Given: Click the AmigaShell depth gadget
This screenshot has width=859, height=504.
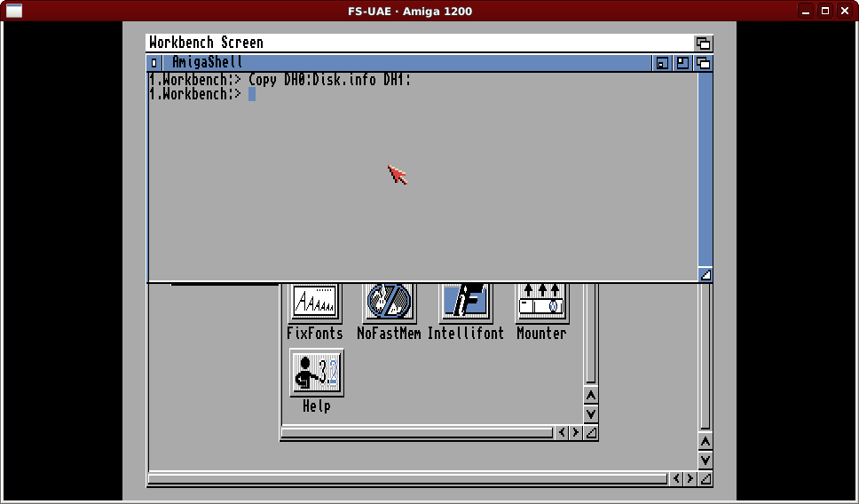Looking at the screenshot, I should [x=704, y=63].
